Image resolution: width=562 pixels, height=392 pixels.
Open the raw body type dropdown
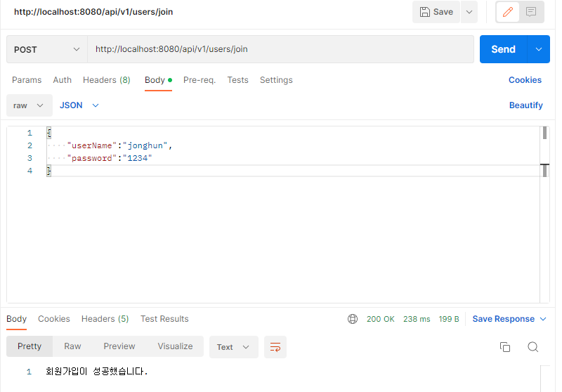coord(30,105)
